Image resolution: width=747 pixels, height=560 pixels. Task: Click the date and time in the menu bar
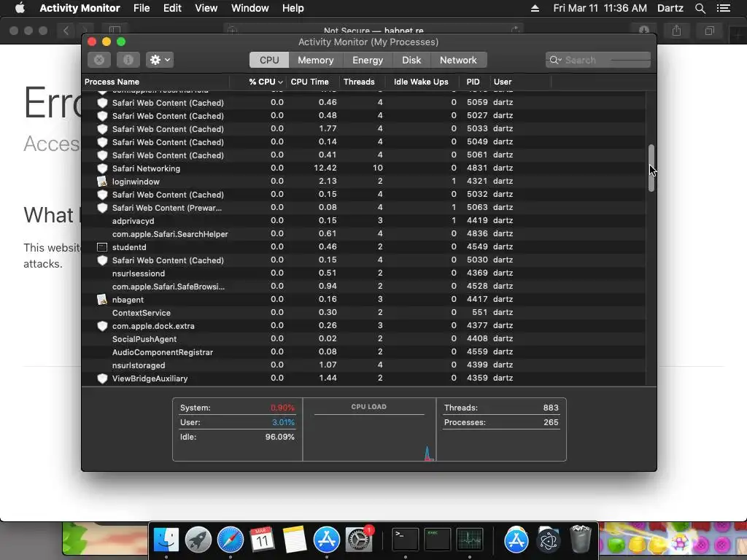600,8
